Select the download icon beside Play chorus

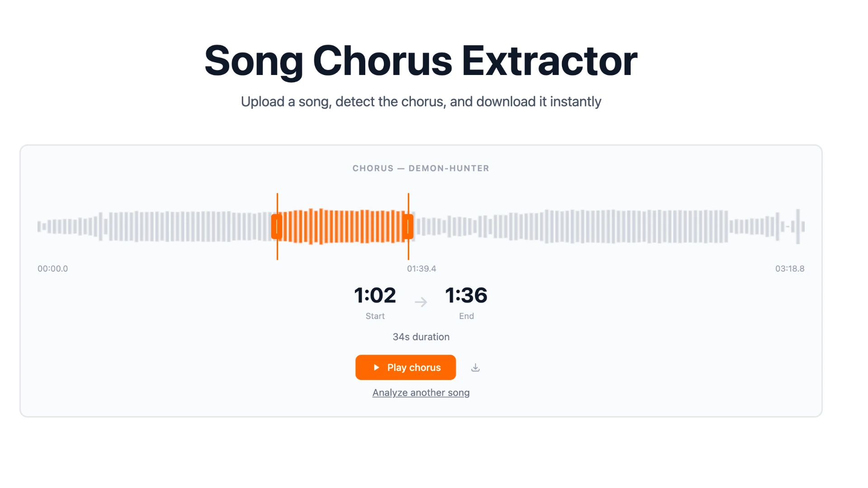point(475,367)
